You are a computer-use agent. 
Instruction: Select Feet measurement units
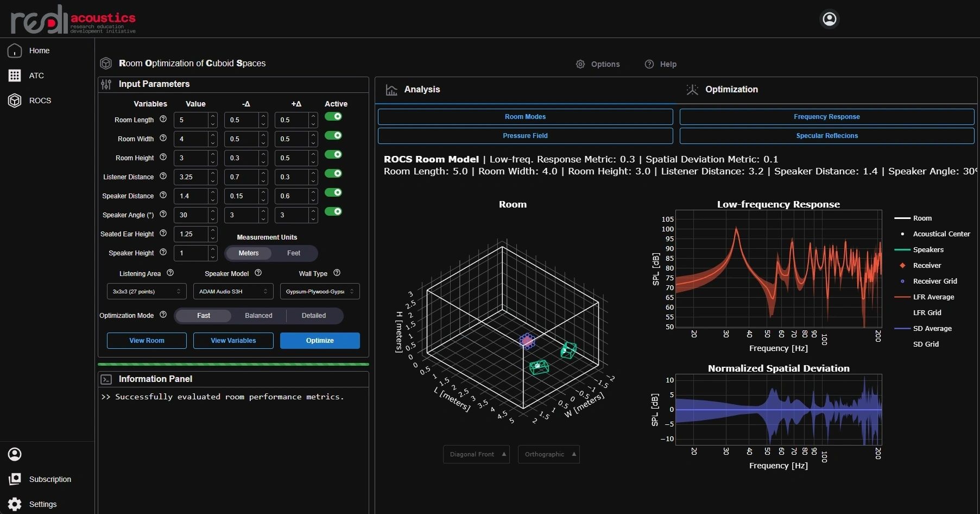point(293,253)
